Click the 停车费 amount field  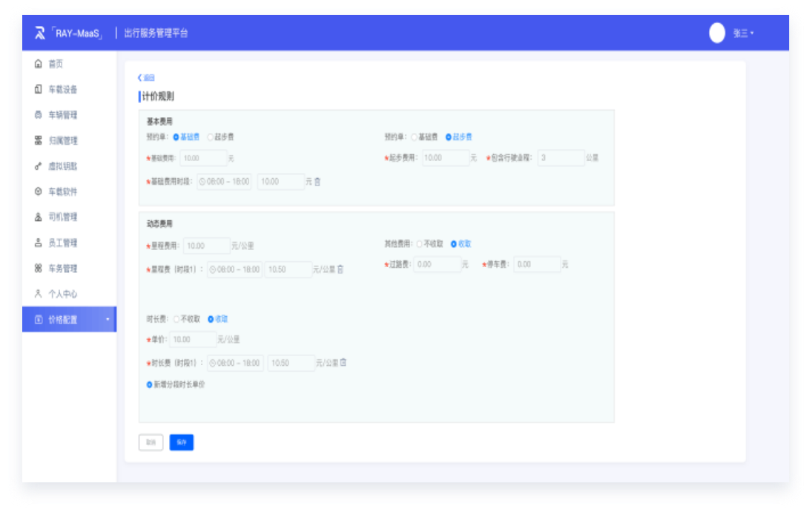click(x=537, y=264)
